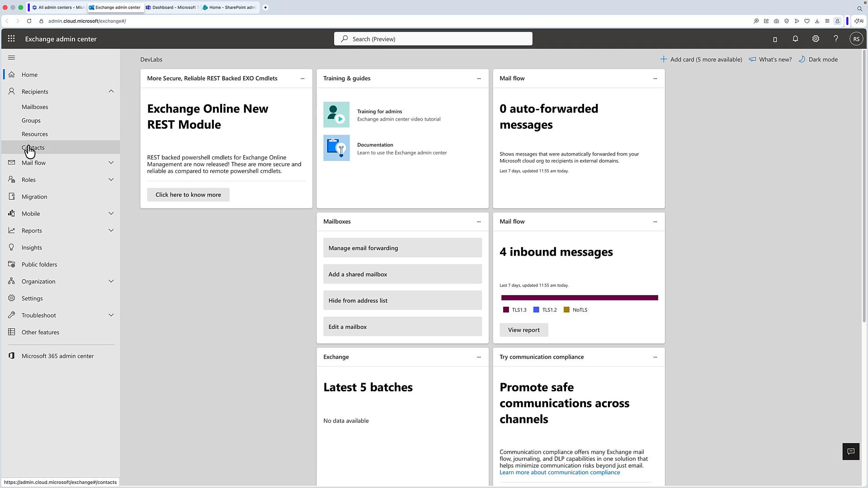868x488 pixels.
Task: Click Manage email forwarding
Action: tap(402, 248)
